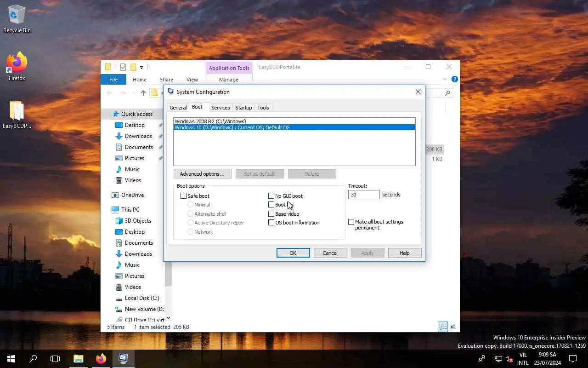Enable the Safe boot checkbox
The image size is (588, 368).
(x=184, y=196)
